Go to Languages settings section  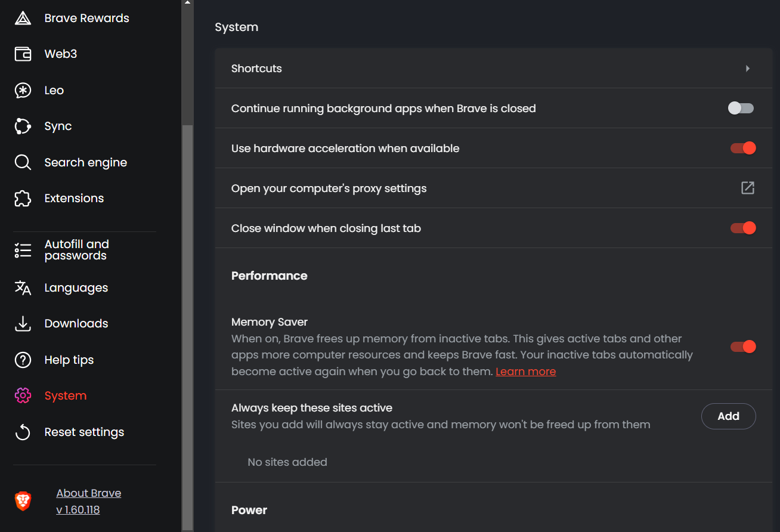click(x=76, y=288)
